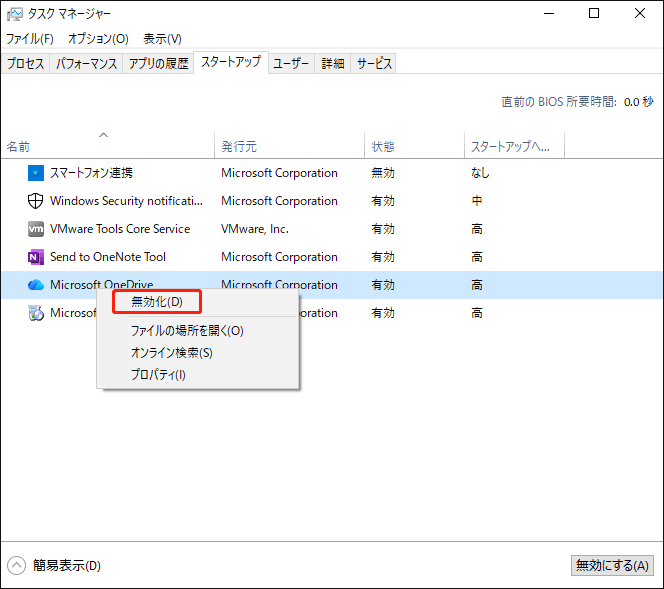Open the ファイル(F) menu
The image size is (664, 589).
click(30, 39)
